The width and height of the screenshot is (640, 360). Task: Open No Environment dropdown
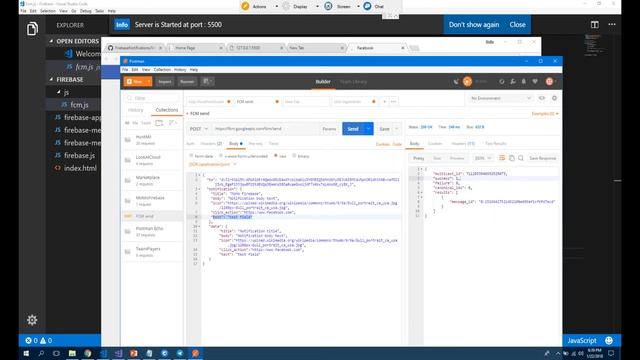click(x=500, y=98)
